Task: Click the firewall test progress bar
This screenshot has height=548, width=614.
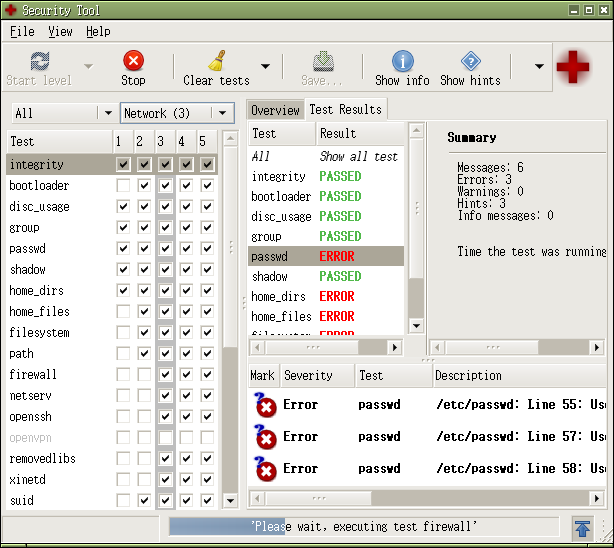Action: [363, 526]
